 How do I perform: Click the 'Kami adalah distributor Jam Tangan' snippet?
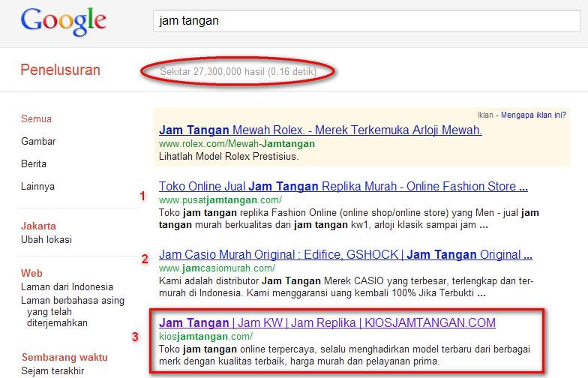346,286
